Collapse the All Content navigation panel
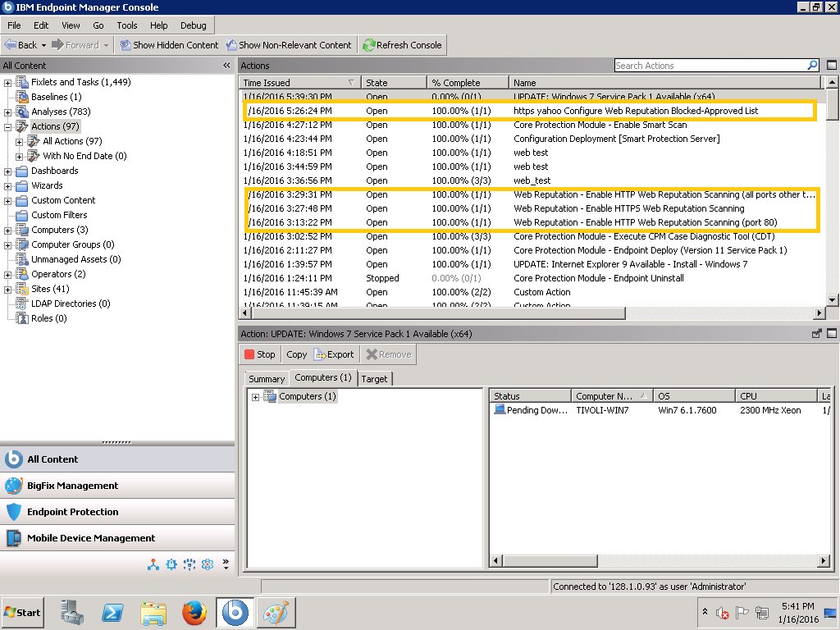Viewport: 840px width, 630px height. (226, 66)
